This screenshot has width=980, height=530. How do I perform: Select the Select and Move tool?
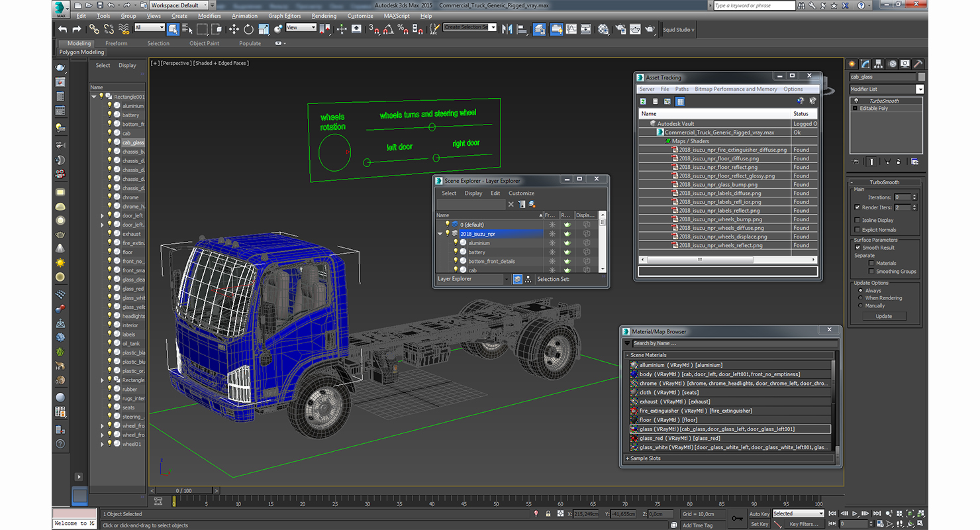[234, 29]
